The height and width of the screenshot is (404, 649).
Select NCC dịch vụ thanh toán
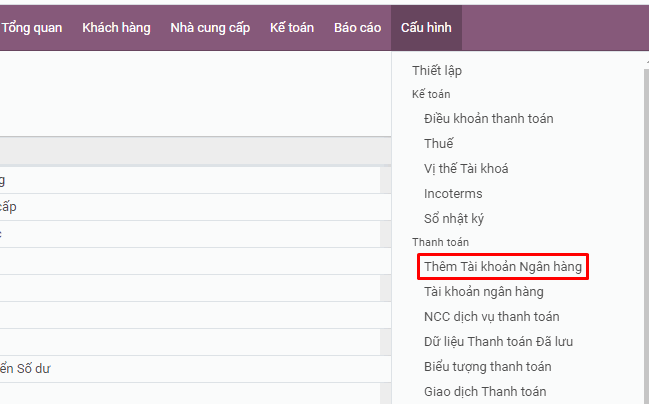click(491, 317)
